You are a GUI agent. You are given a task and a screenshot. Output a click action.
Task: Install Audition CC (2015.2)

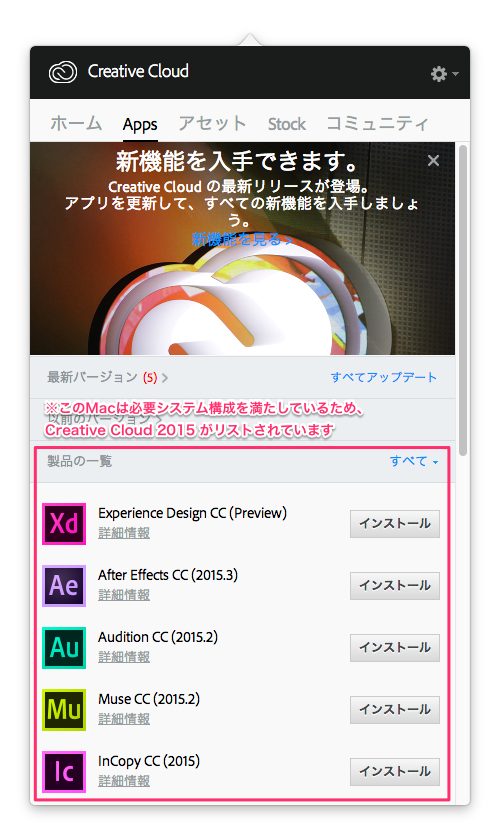(x=395, y=648)
